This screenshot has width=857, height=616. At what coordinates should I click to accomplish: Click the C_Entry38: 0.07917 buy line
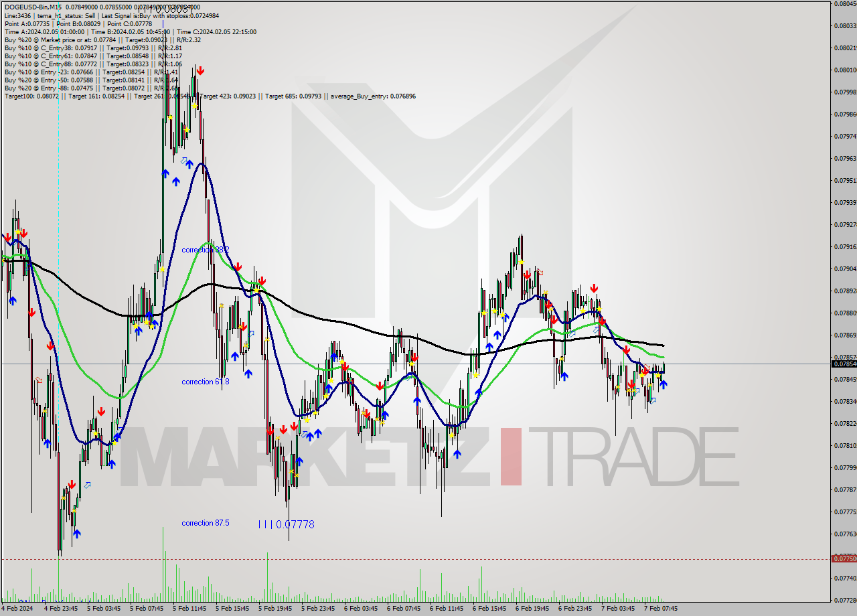(93, 48)
